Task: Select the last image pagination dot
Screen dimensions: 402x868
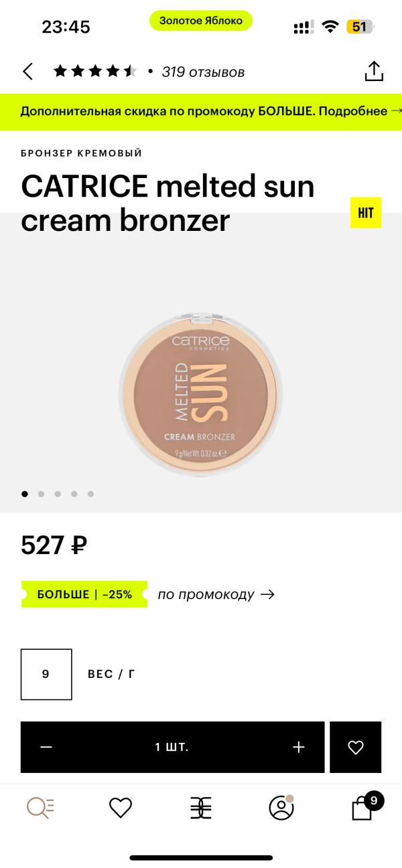Action: (90, 494)
